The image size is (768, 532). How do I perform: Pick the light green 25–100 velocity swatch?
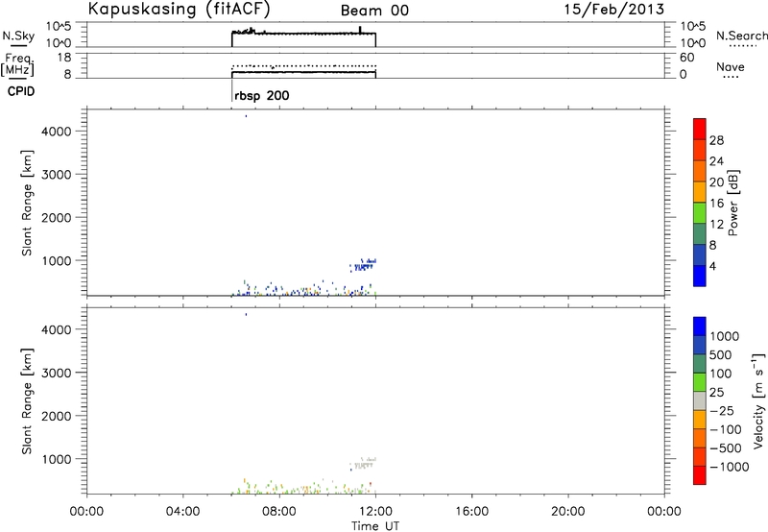pos(700,382)
